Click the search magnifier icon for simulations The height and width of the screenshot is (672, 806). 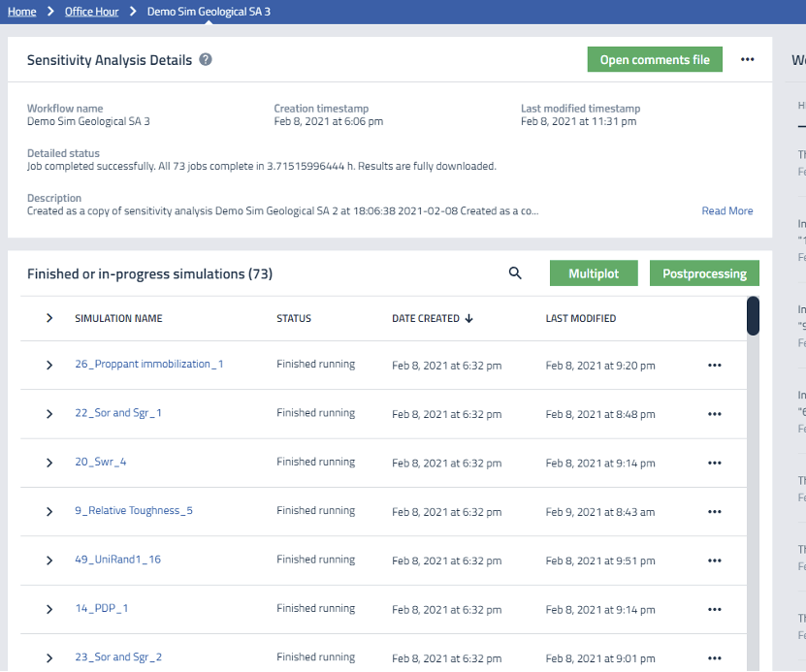click(x=516, y=273)
